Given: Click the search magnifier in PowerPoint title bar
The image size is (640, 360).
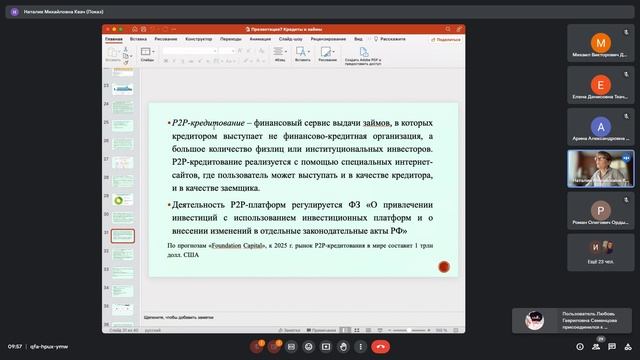Looking at the screenshot, I should 448,29.
